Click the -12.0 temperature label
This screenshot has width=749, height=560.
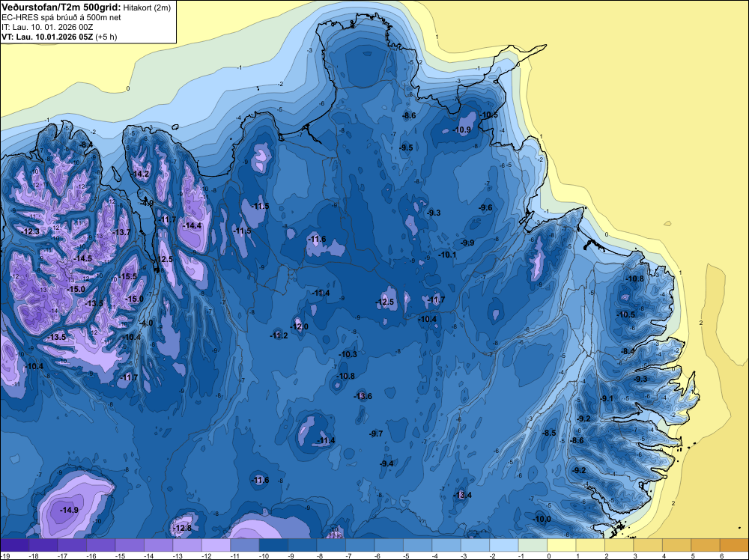(x=300, y=326)
